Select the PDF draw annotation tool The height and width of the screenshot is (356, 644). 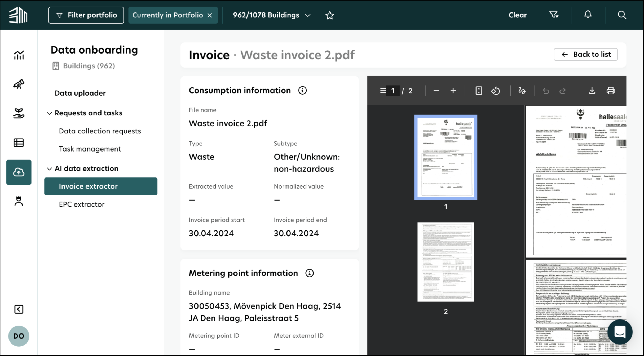coord(522,91)
